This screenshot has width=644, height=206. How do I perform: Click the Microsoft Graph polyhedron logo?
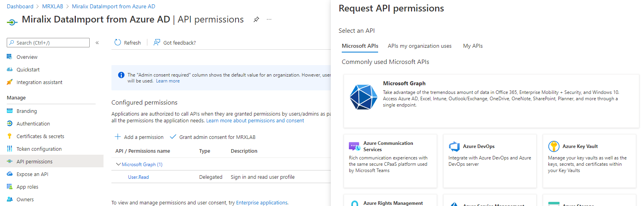[x=363, y=97]
